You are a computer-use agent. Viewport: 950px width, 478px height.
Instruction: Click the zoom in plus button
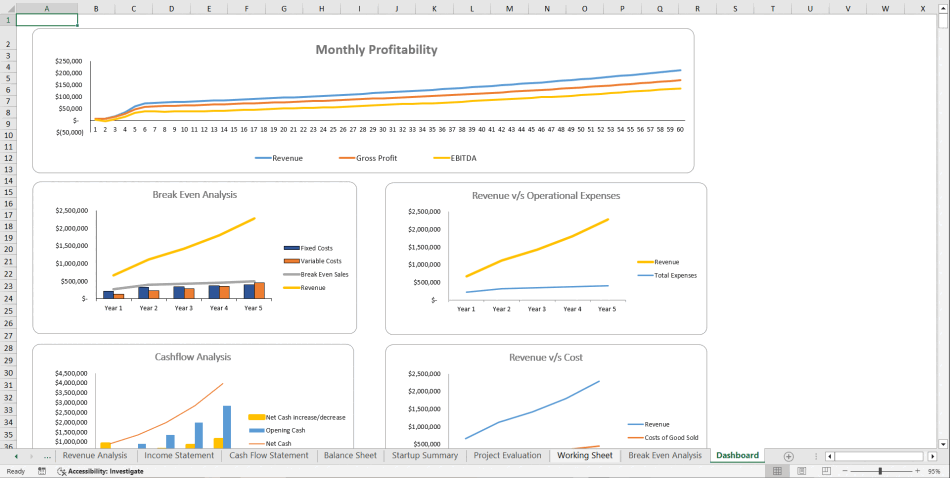[x=917, y=471]
